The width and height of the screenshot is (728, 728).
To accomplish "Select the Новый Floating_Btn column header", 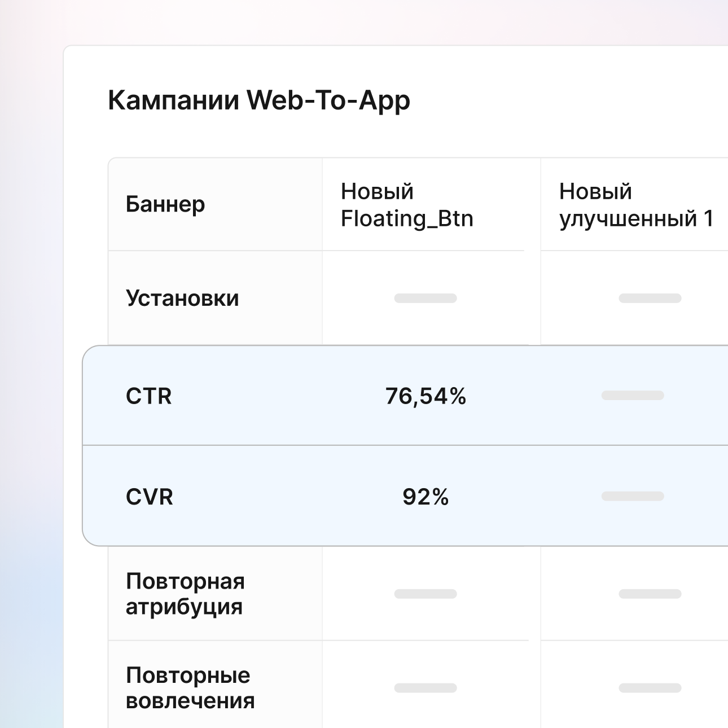I will [x=406, y=205].
